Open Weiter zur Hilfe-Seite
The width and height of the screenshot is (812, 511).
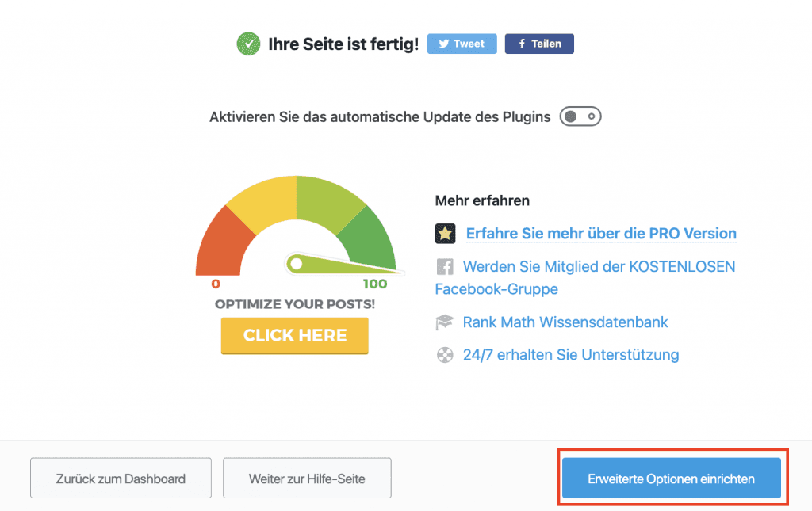[307, 479]
